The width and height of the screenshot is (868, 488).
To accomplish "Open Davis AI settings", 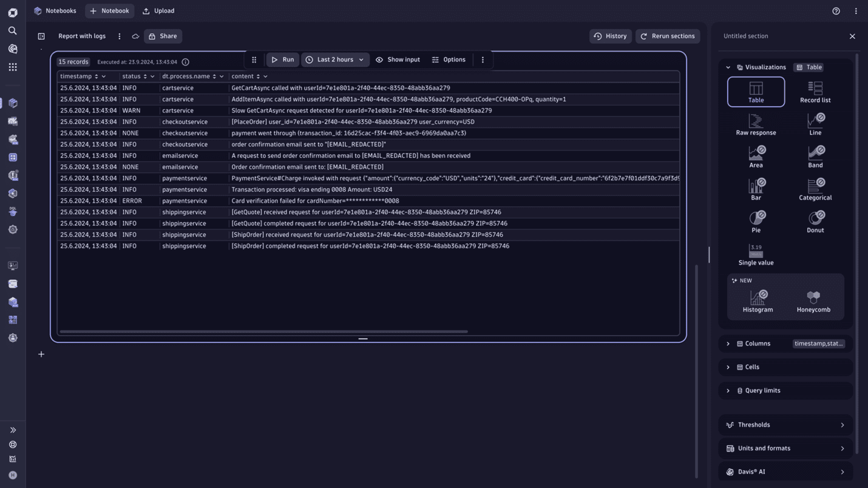I will pyautogui.click(x=785, y=472).
